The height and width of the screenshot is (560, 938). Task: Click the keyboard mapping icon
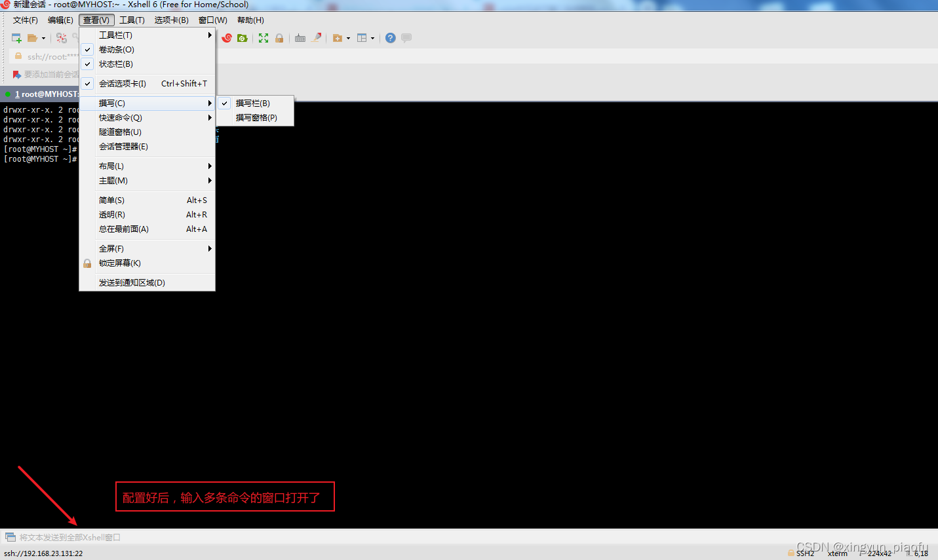click(x=300, y=38)
